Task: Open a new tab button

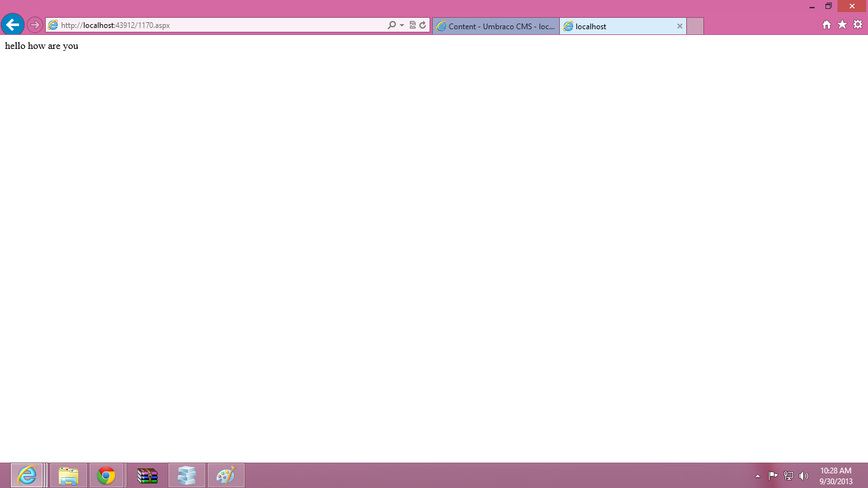Action: [x=695, y=26]
